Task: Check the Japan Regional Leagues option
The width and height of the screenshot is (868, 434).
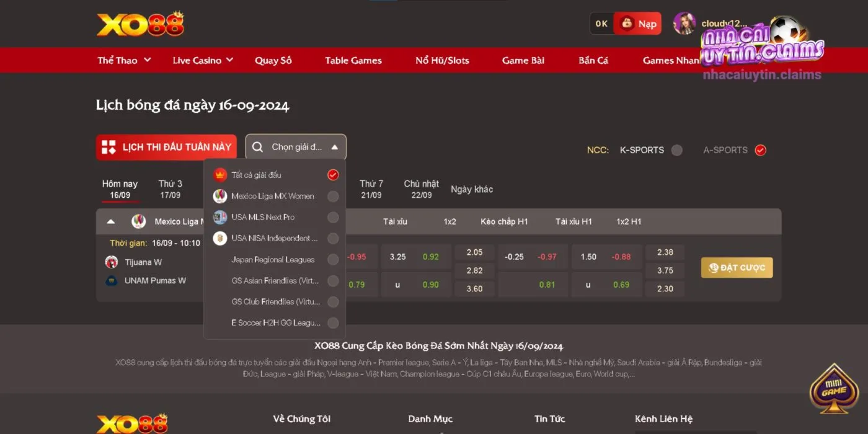Action: (333, 260)
